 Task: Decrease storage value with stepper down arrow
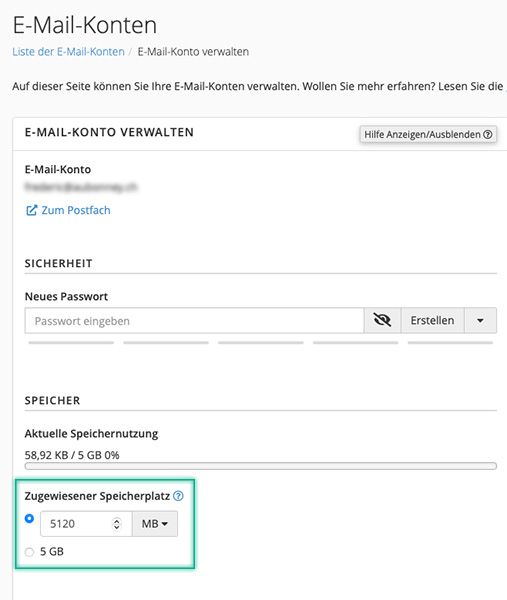click(117, 527)
